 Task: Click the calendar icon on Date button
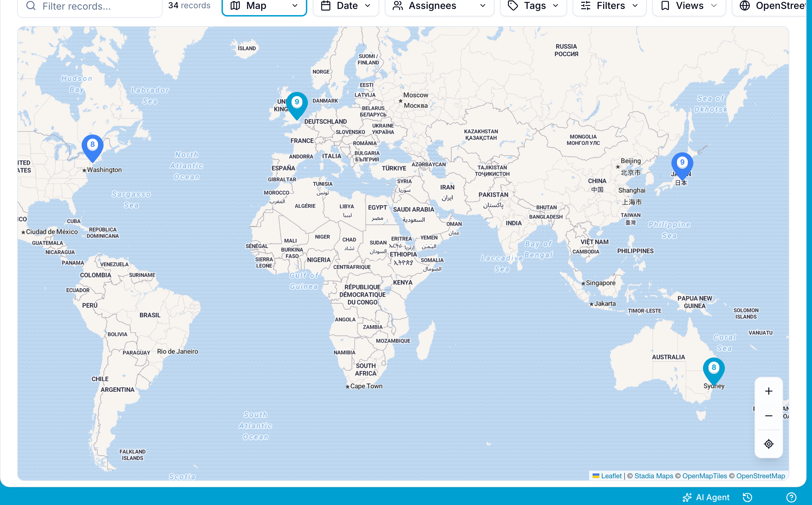point(326,6)
